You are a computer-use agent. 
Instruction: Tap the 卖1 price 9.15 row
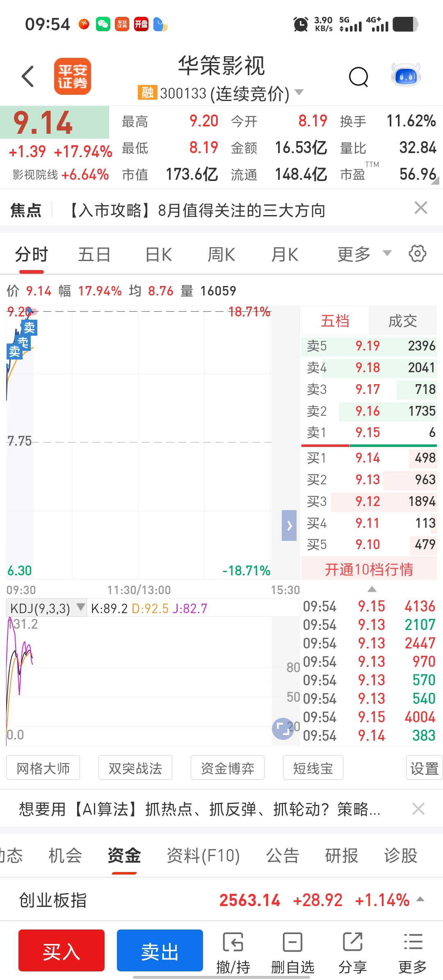pos(369,432)
